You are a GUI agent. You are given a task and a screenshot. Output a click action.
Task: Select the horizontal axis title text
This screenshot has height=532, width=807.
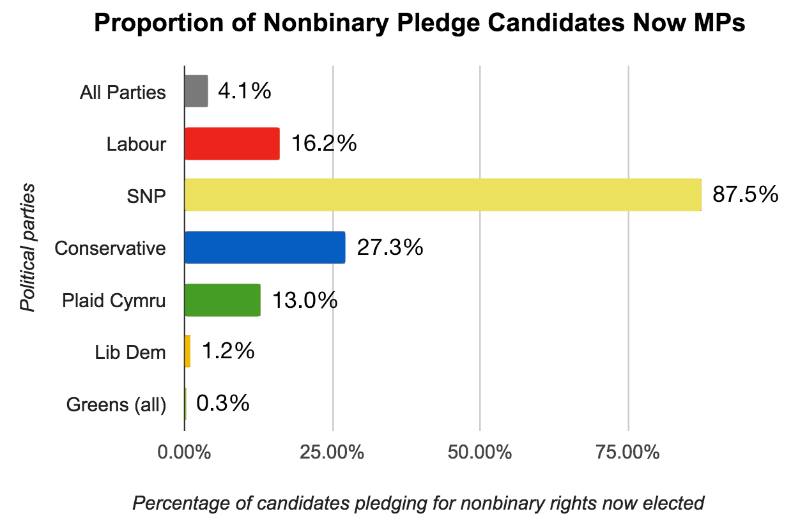pos(418,503)
